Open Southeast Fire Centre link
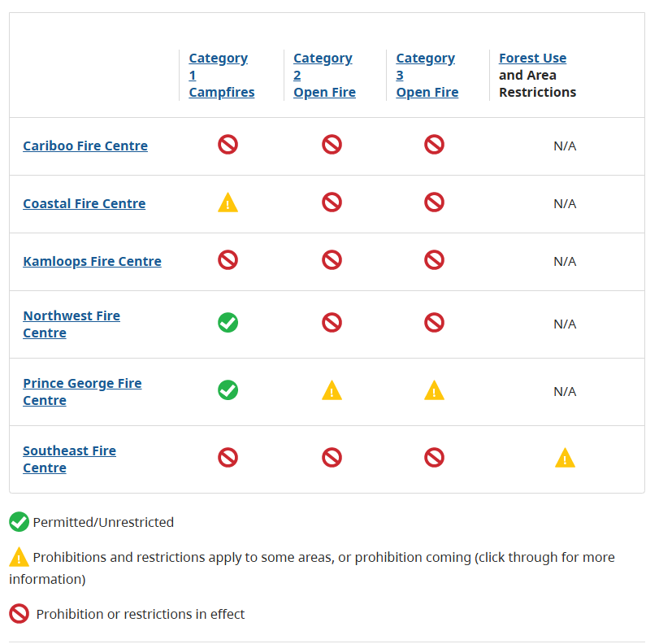The image size is (659, 644). tap(69, 459)
